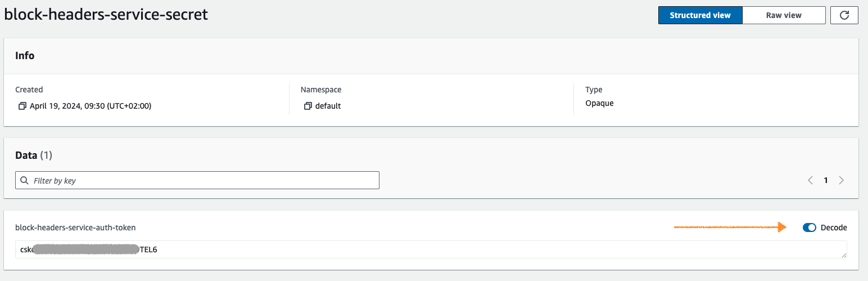Screen dimensions: 868x281
Task: Switch to Raw view
Action: point(784,15)
